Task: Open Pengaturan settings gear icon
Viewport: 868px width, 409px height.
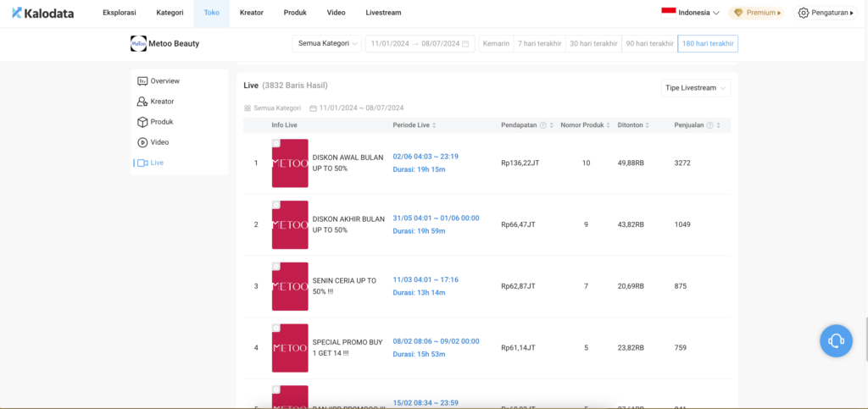Action: tap(804, 13)
